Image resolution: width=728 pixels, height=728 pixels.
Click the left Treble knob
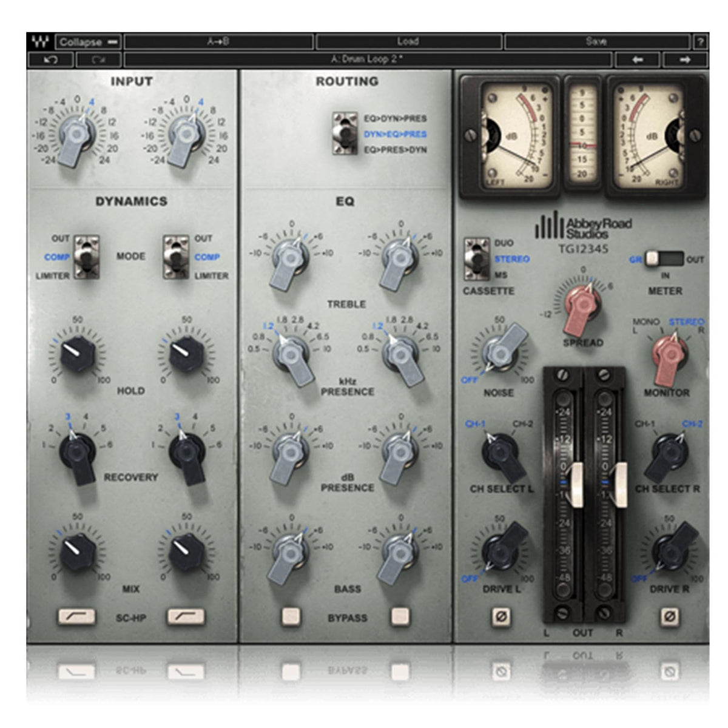(x=290, y=261)
